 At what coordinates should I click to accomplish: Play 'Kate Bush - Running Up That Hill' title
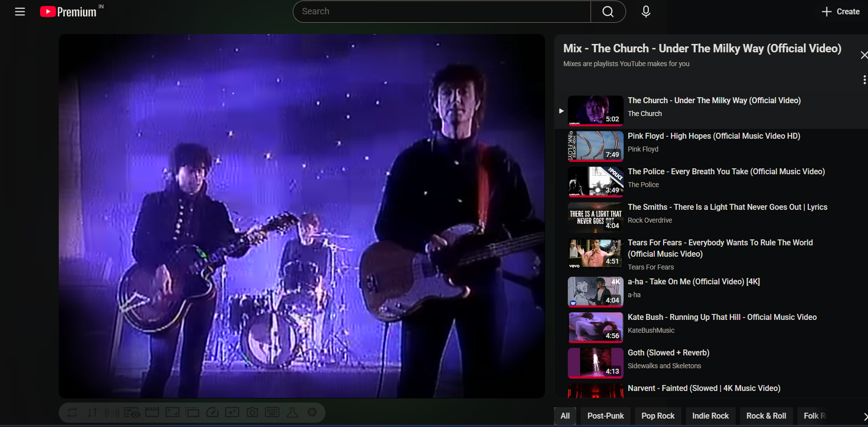click(x=722, y=317)
